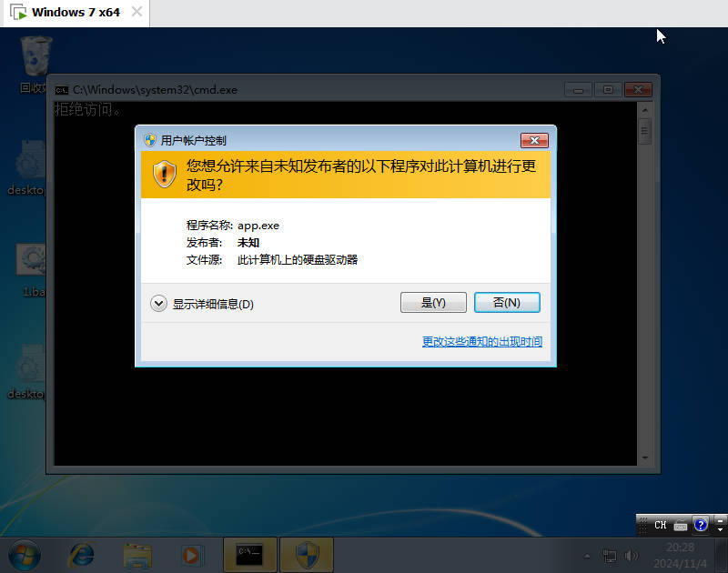This screenshot has width=728, height=573.
Task: Maximize the cmd.exe window
Action: 608,89
